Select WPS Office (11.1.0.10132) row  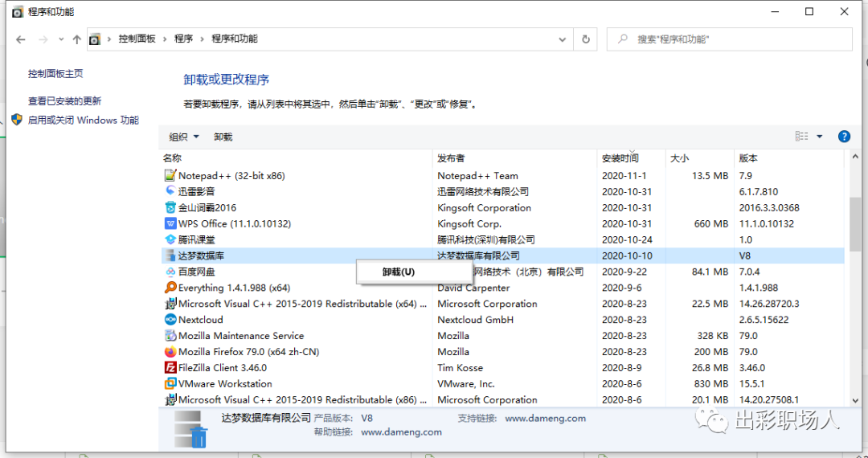[502, 224]
